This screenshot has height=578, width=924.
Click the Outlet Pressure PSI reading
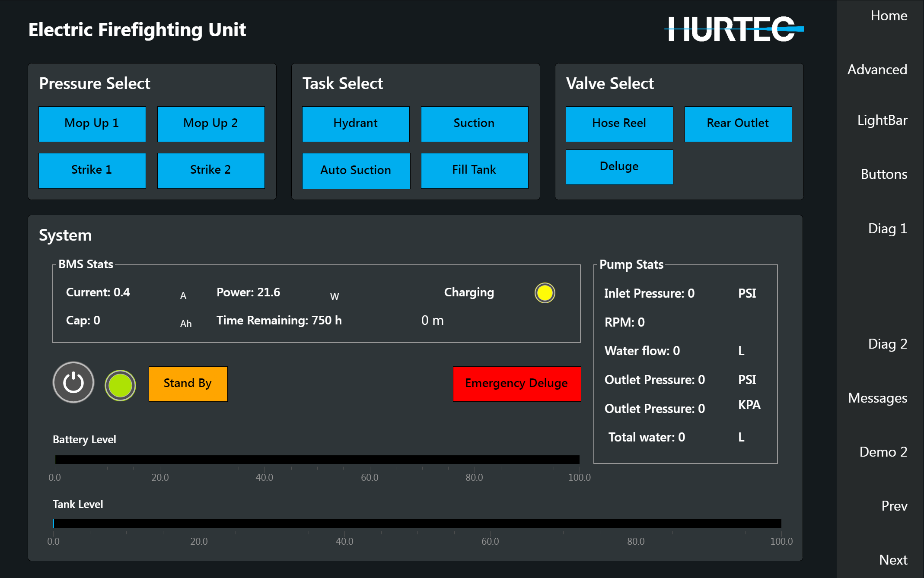[x=655, y=380]
